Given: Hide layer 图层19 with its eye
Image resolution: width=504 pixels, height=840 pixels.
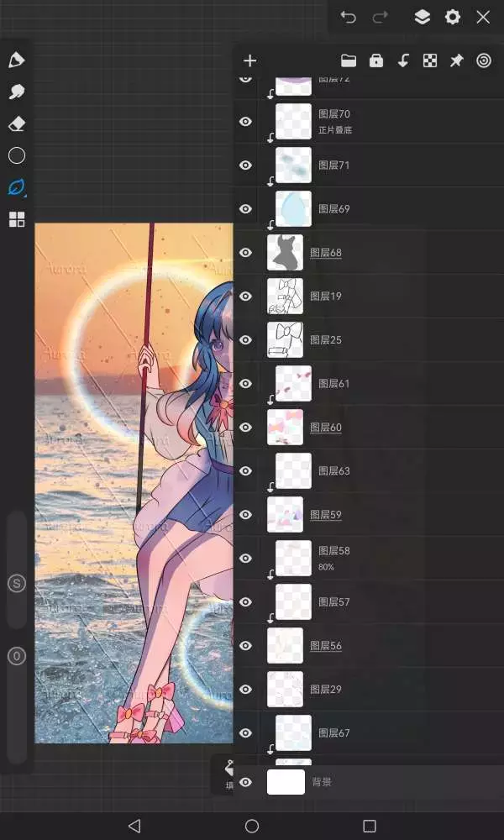Looking at the screenshot, I should tap(245, 297).
